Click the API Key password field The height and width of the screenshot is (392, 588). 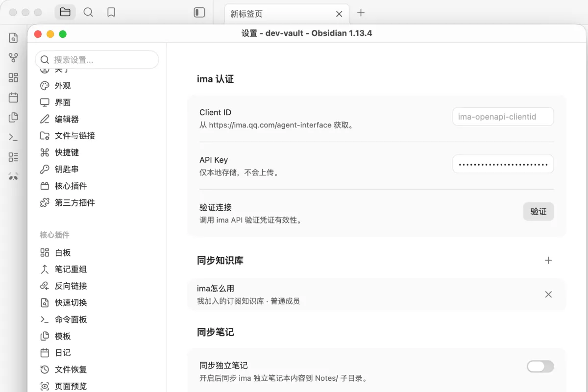pyautogui.click(x=503, y=164)
